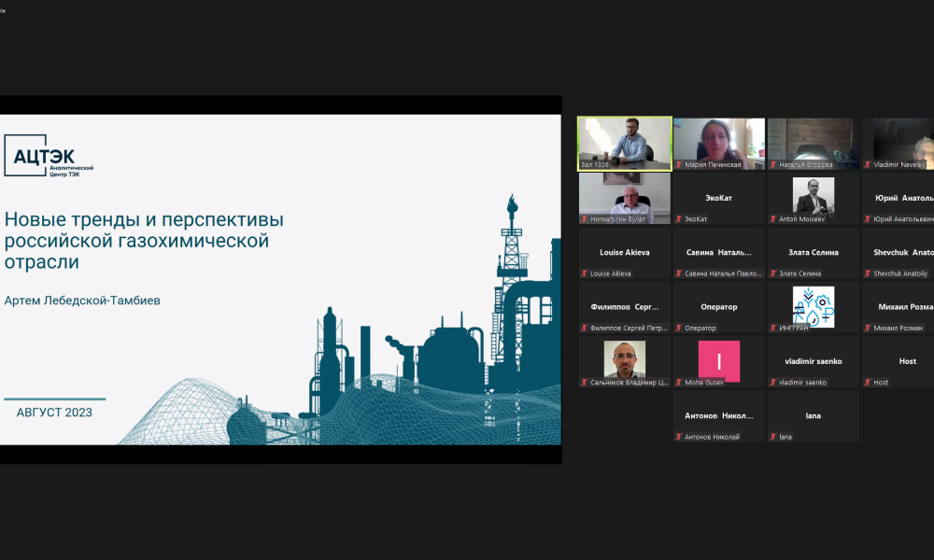The width and height of the screenshot is (934, 560).
Task: Click the muted mic icon beside Louise Akieva
Action: [x=585, y=273]
